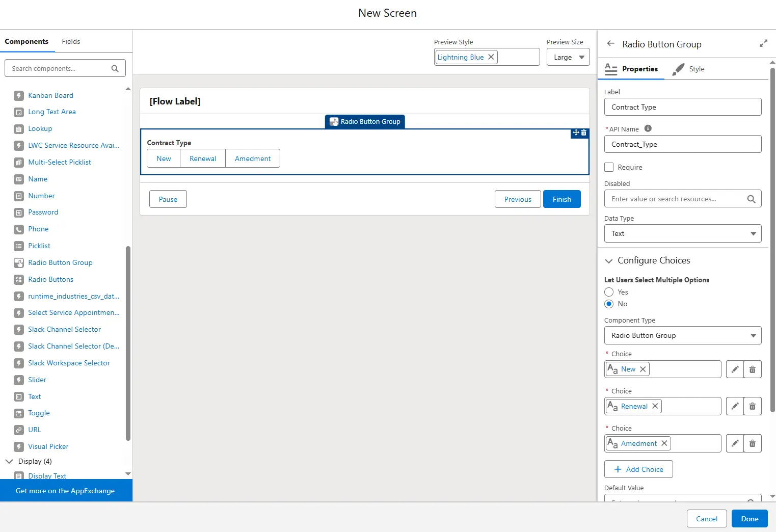Click the Multi-Select Picklist icon
The width and height of the screenshot is (776, 532).
point(19,163)
